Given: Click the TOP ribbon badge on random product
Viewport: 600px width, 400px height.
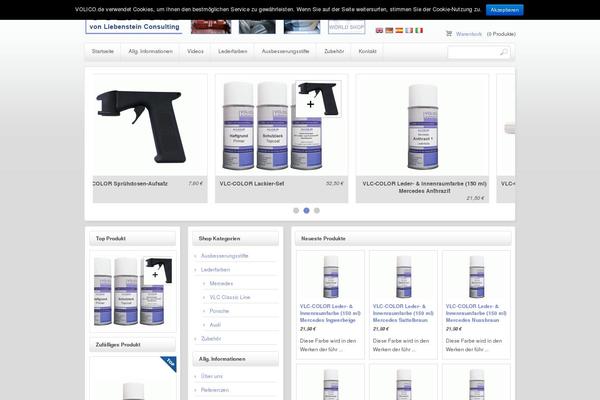Looking at the screenshot, I should coord(169,363).
